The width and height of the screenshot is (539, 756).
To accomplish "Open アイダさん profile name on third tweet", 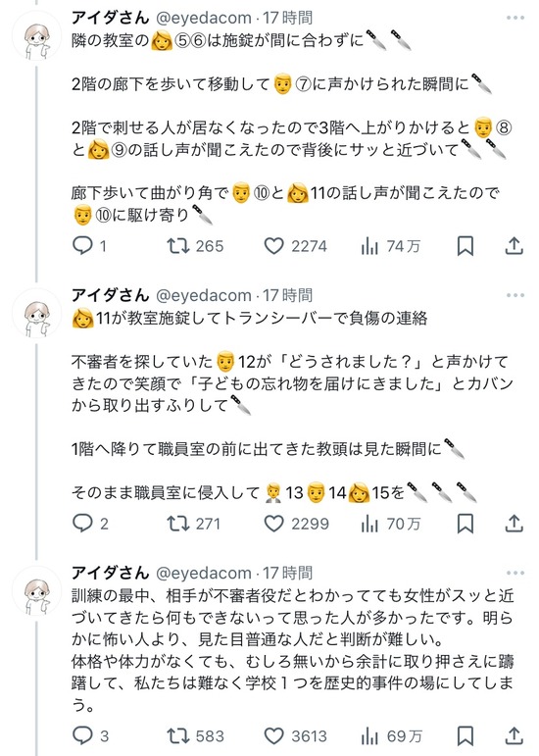I will point(111,573).
